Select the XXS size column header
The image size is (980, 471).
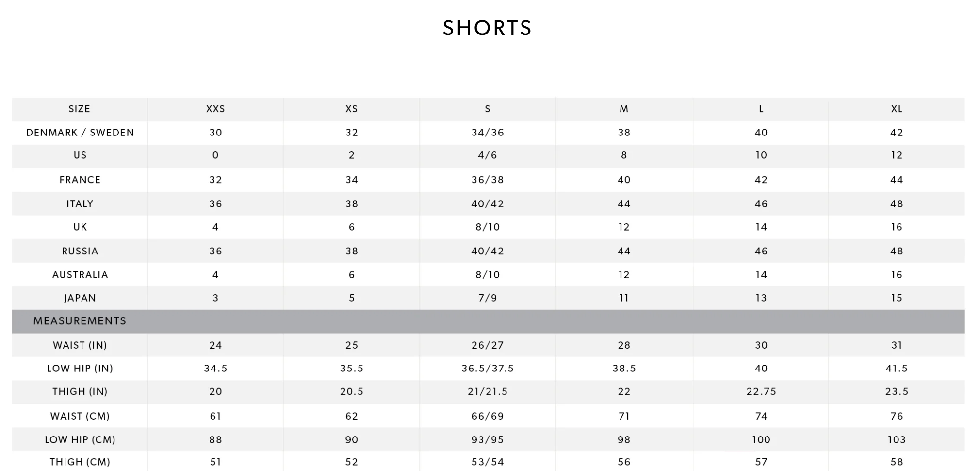(x=215, y=109)
